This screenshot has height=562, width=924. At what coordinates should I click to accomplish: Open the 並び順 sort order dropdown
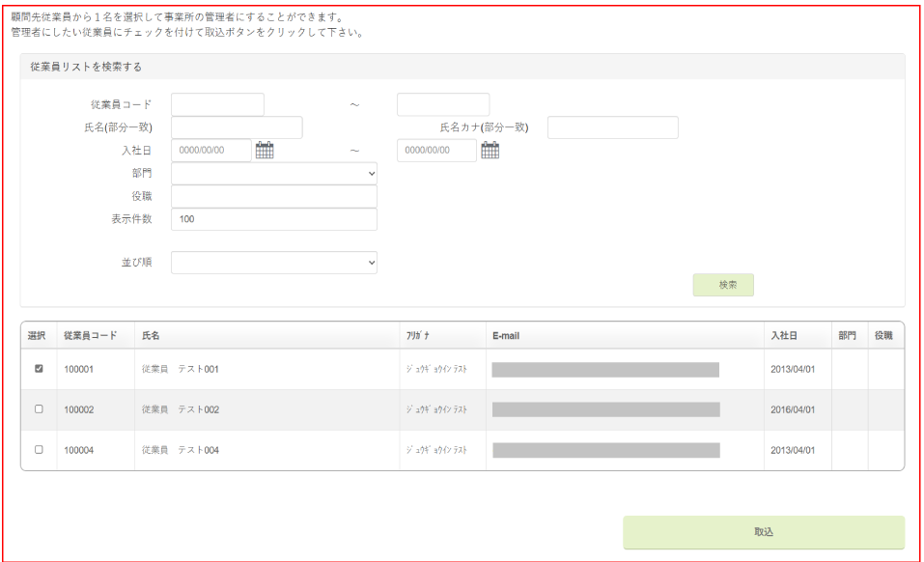pyautogui.click(x=273, y=262)
